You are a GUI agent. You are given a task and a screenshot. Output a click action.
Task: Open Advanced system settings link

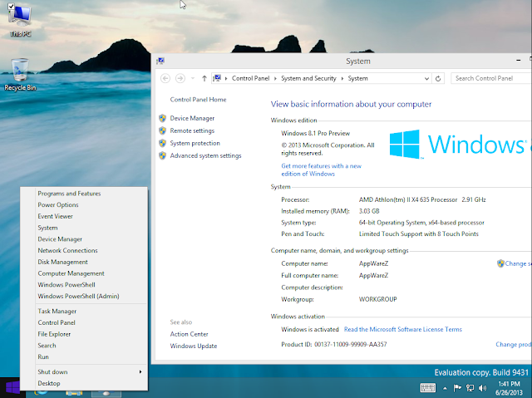(205, 155)
